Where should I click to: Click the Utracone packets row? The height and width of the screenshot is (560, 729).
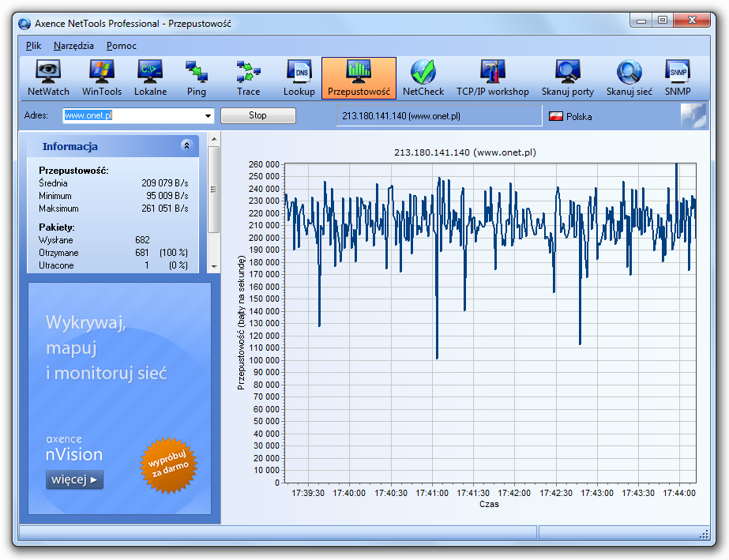pos(113,265)
